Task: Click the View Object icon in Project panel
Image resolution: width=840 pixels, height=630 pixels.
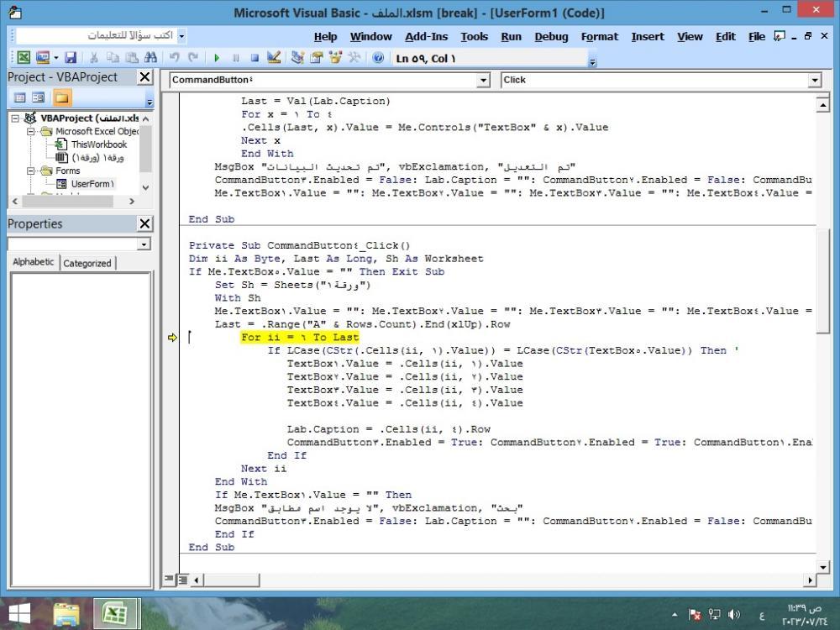Action: click(39, 97)
